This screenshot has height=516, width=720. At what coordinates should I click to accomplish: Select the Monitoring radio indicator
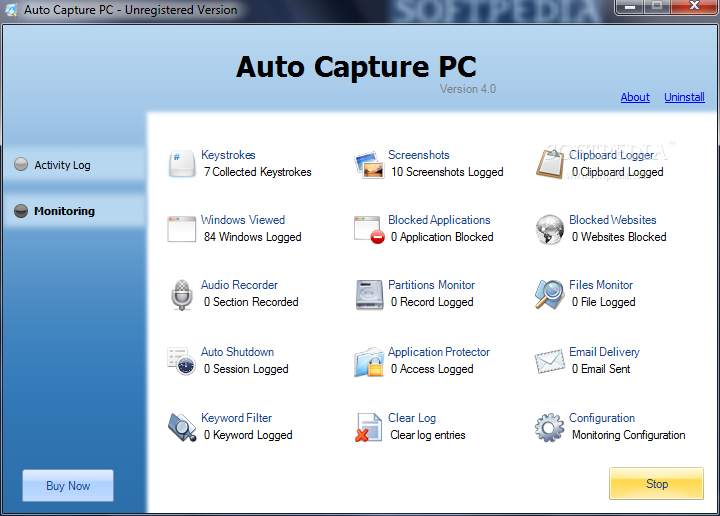[x=21, y=211]
